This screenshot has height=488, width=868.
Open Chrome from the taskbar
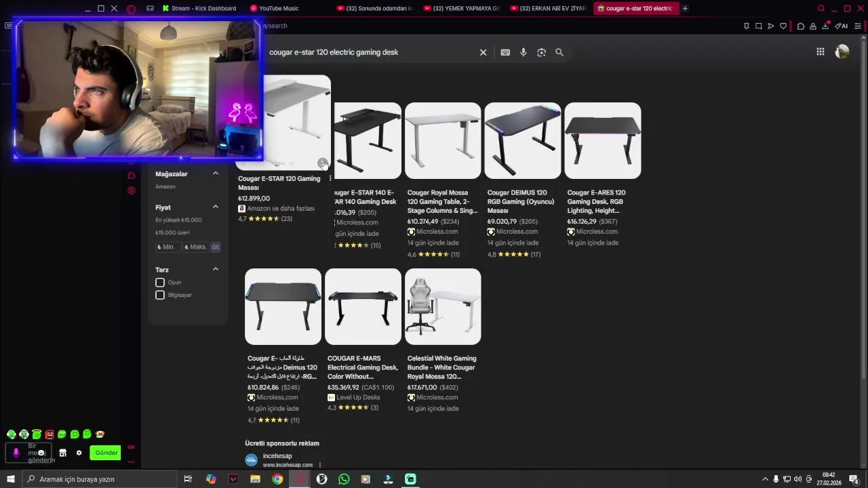point(277,479)
